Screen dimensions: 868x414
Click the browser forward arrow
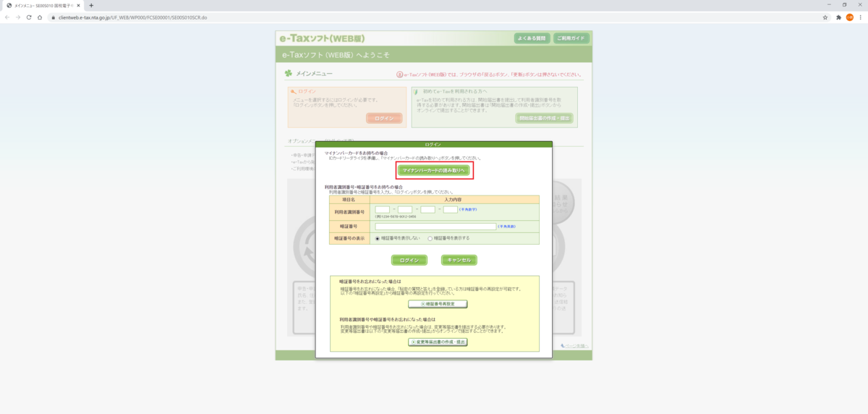coord(18,17)
